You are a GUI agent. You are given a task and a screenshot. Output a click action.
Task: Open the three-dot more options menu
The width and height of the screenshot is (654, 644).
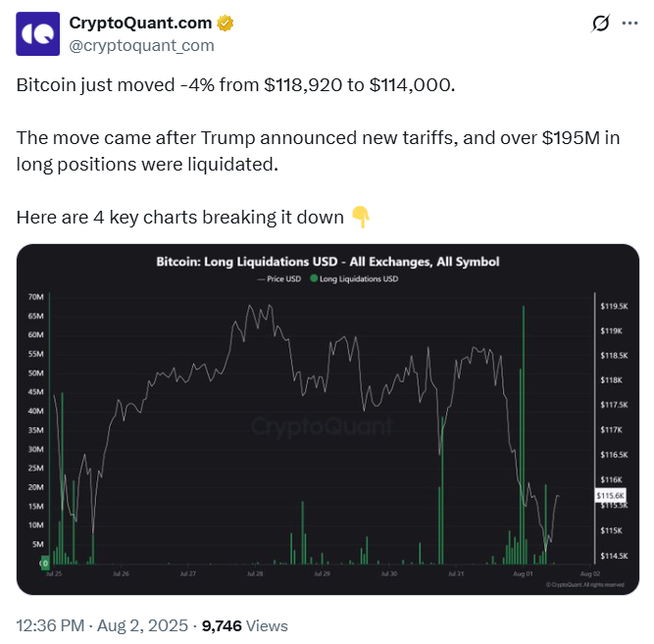click(x=629, y=23)
